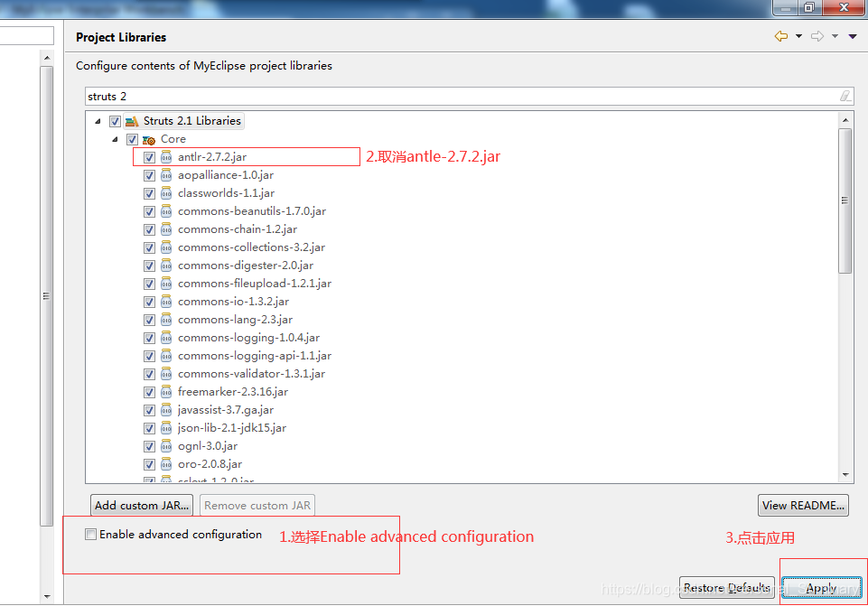The height and width of the screenshot is (606, 868).
Task: Select the oro-2.0.8.jar row text
Action: click(210, 464)
